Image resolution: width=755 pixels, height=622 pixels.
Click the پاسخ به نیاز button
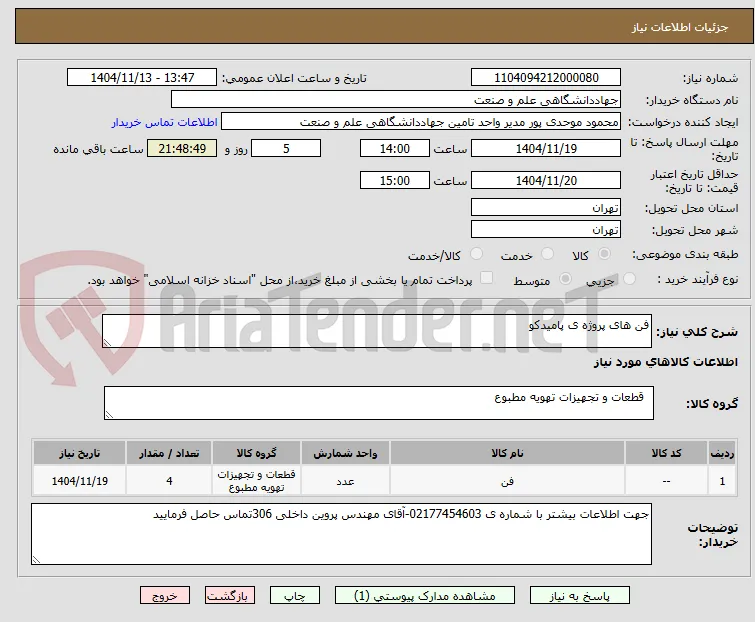[x=580, y=596]
